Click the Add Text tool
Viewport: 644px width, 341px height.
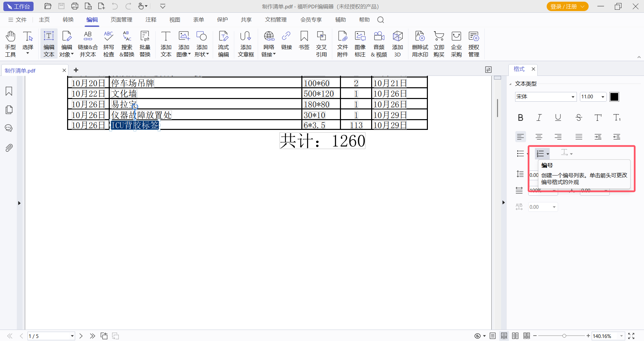(166, 44)
